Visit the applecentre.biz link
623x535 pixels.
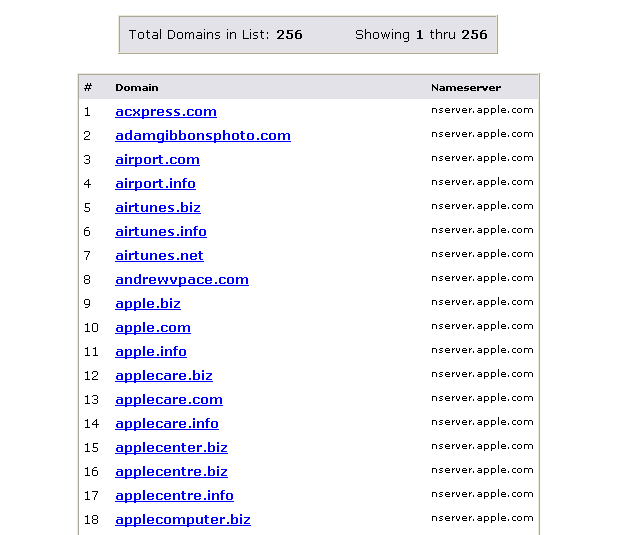171,472
